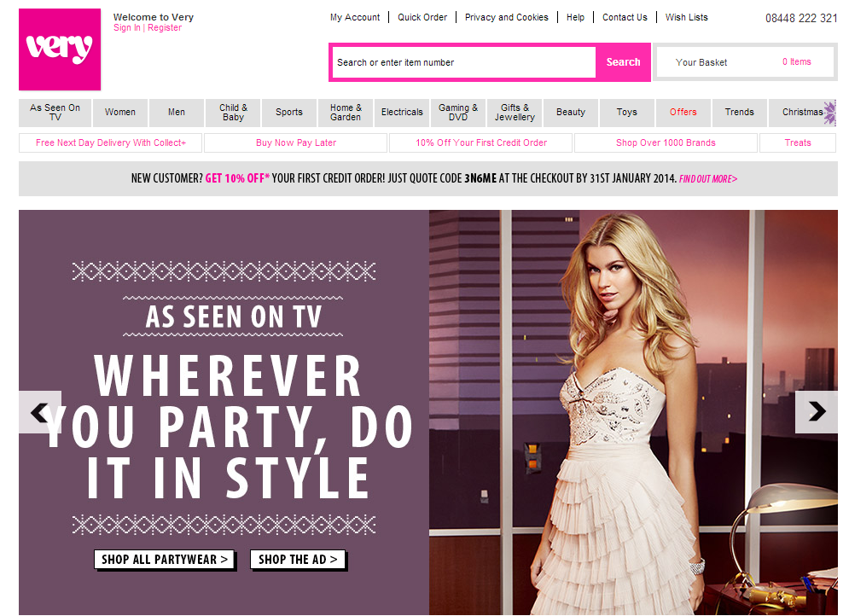Click the Register link
849x616 pixels.
165,27
